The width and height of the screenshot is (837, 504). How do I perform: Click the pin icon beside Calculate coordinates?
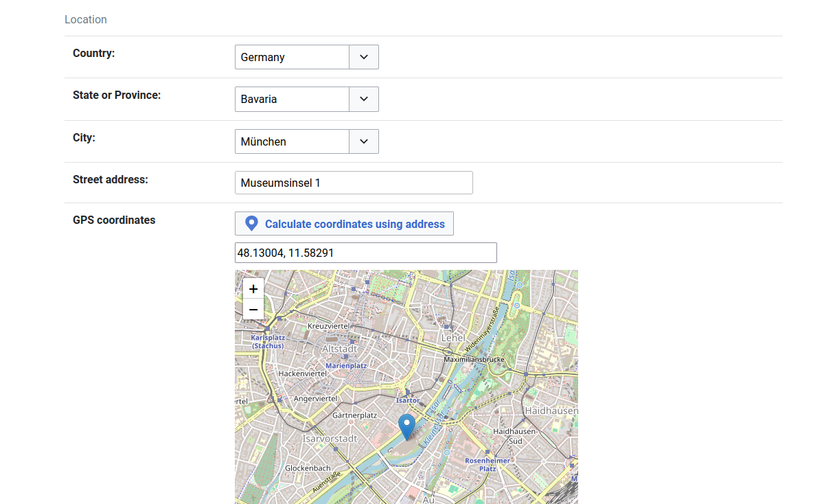point(252,224)
